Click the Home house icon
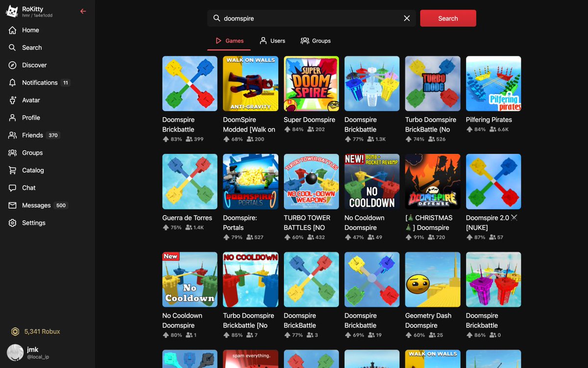The height and width of the screenshot is (368, 588). (13, 30)
